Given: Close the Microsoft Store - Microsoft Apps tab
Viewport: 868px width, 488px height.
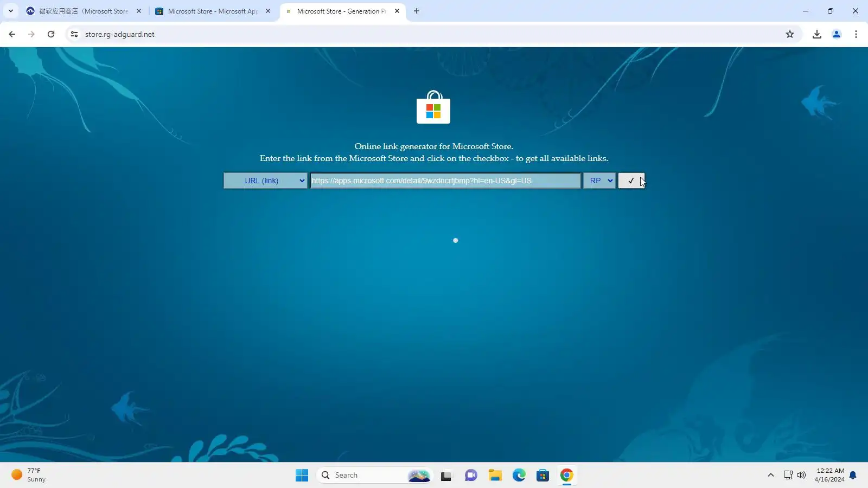Looking at the screenshot, I should tap(268, 11).
